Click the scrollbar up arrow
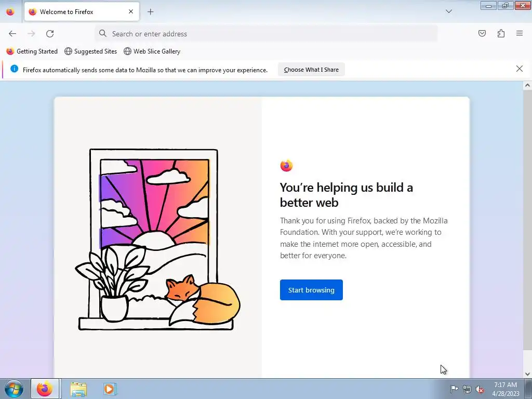Viewport: 532px width, 399px height. tap(527, 86)
